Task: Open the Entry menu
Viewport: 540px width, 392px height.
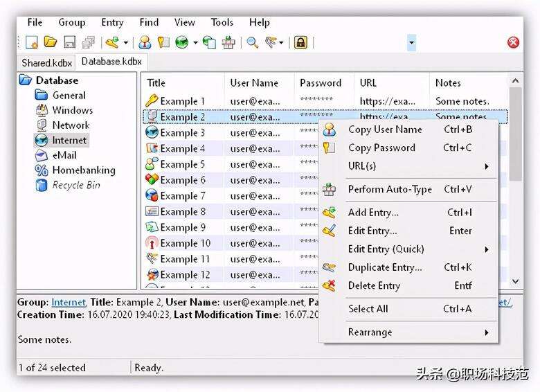Action: [112, 22]
